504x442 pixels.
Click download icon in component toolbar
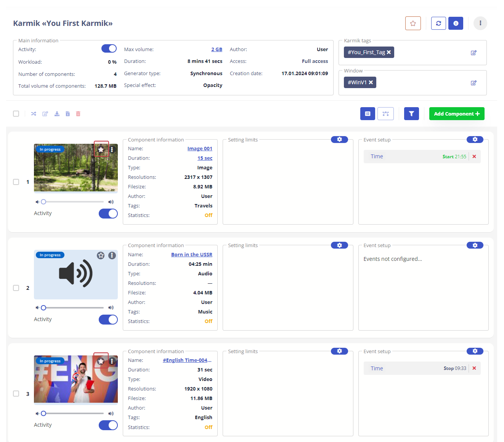click(57, 114)
